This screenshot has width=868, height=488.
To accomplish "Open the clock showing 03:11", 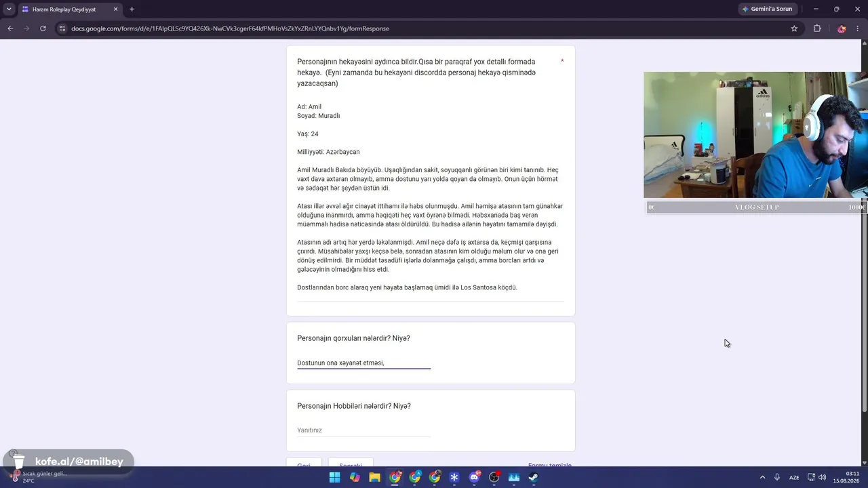I will (848, 477).
